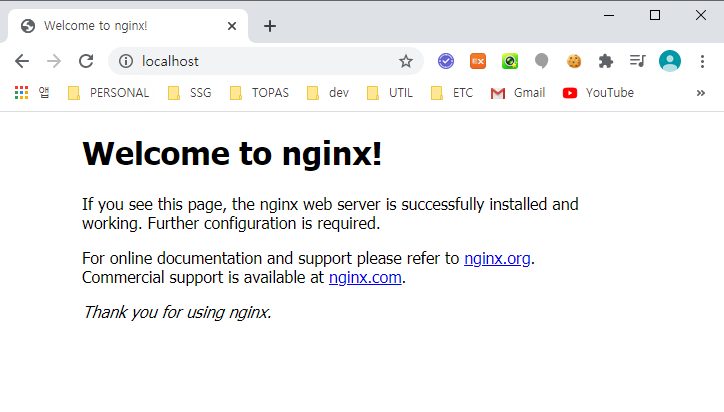This screenshot has width=724, height=412.
Task: Bookmark this page with the star icon
Action: [x=406, y=61]
